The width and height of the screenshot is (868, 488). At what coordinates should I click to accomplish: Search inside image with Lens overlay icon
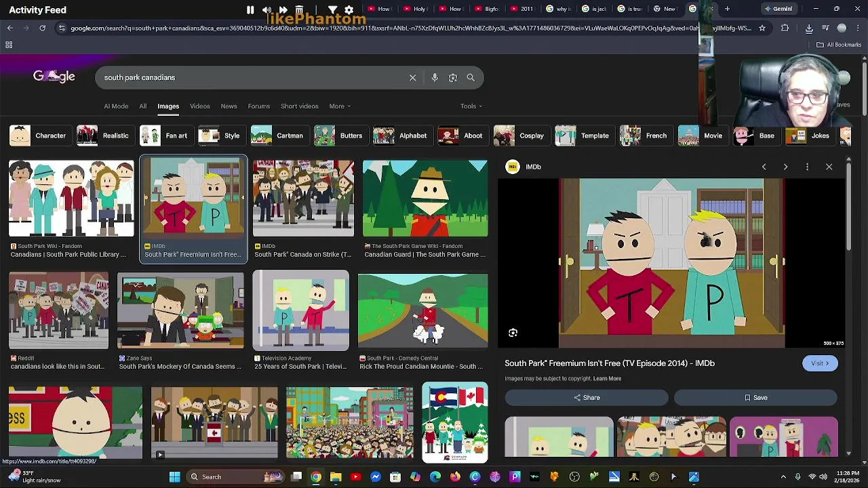coord(513,333)
